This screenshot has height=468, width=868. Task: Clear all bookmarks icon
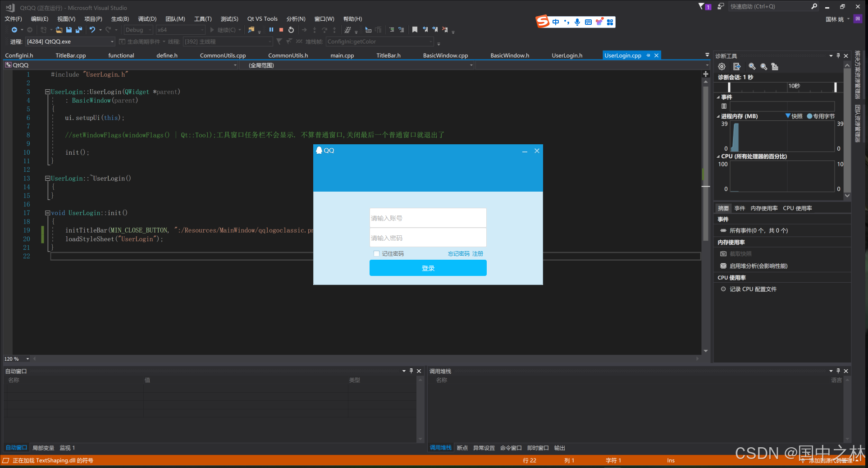click(x=445, y=30)
